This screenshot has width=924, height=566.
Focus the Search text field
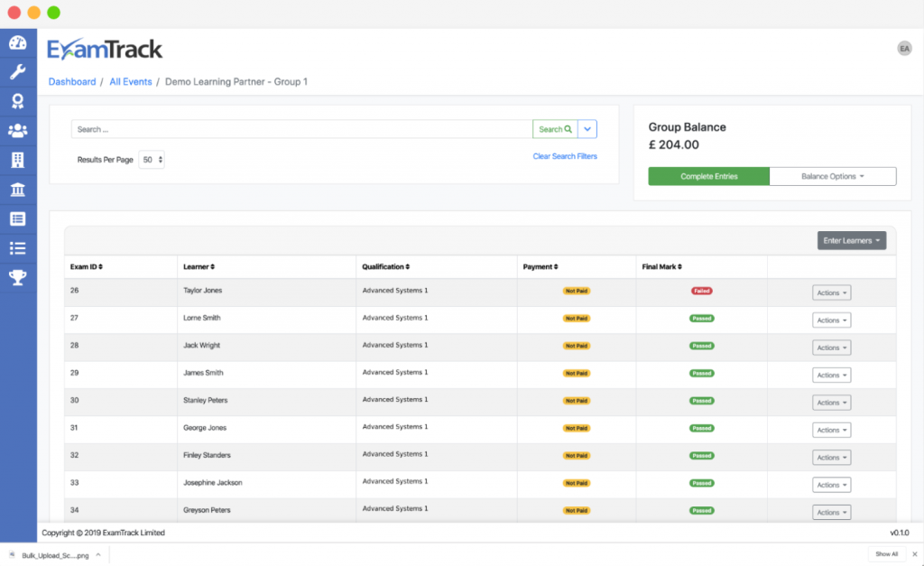tap(301, 129)
